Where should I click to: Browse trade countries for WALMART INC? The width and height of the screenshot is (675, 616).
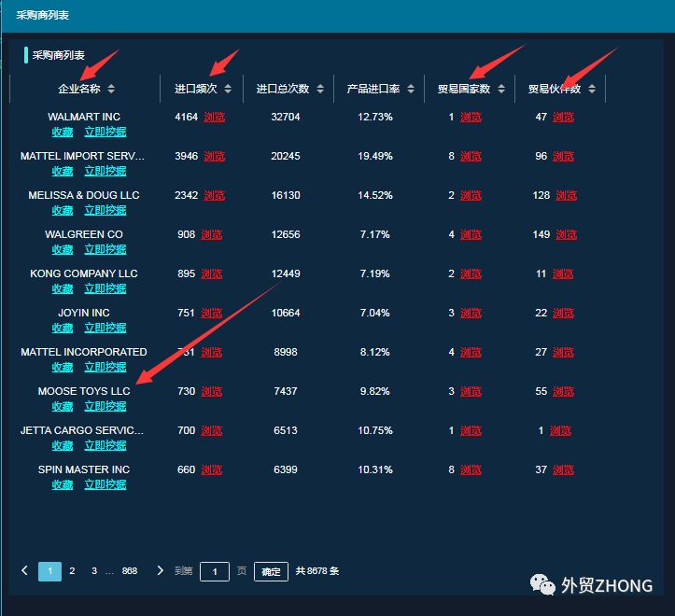[471, 117]
